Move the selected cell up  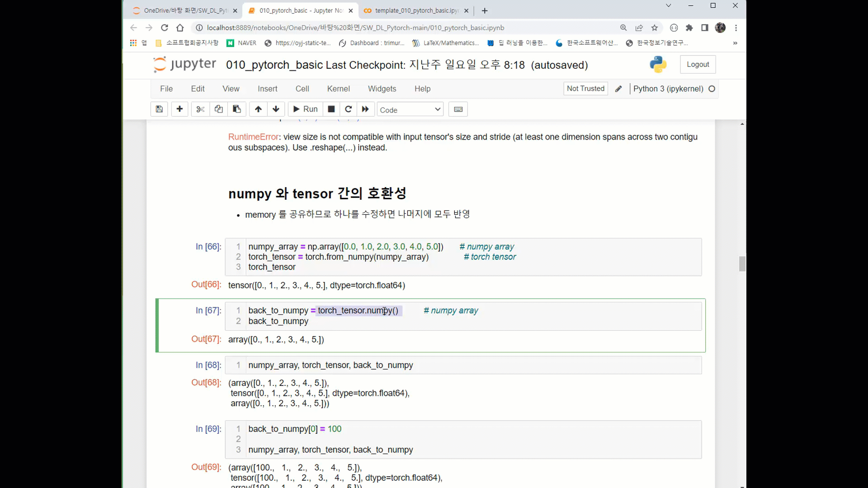tap(258, 109)
